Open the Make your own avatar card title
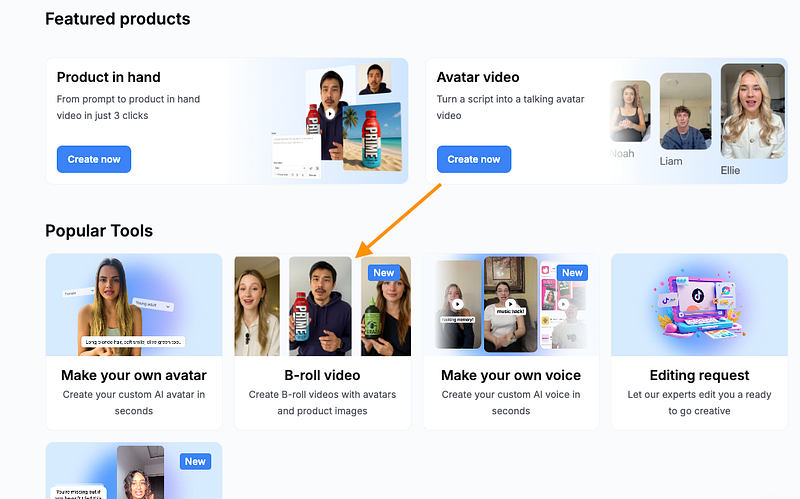800x499 pixels. click(x=134, y=376)
